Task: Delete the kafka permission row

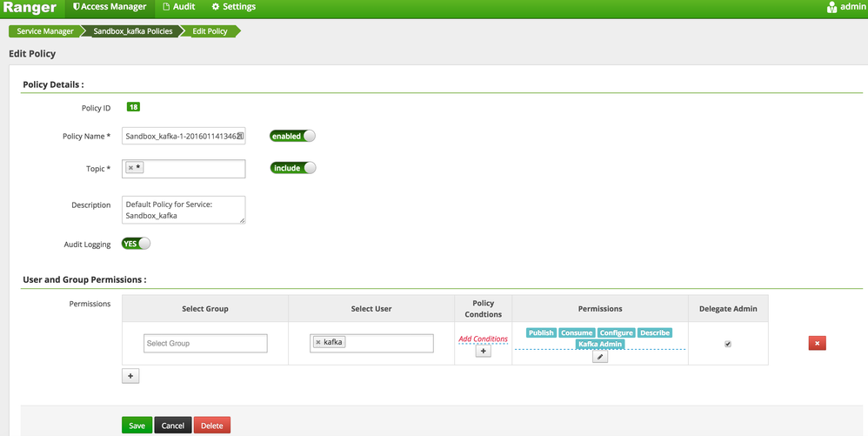Action: tap(817, 343)
